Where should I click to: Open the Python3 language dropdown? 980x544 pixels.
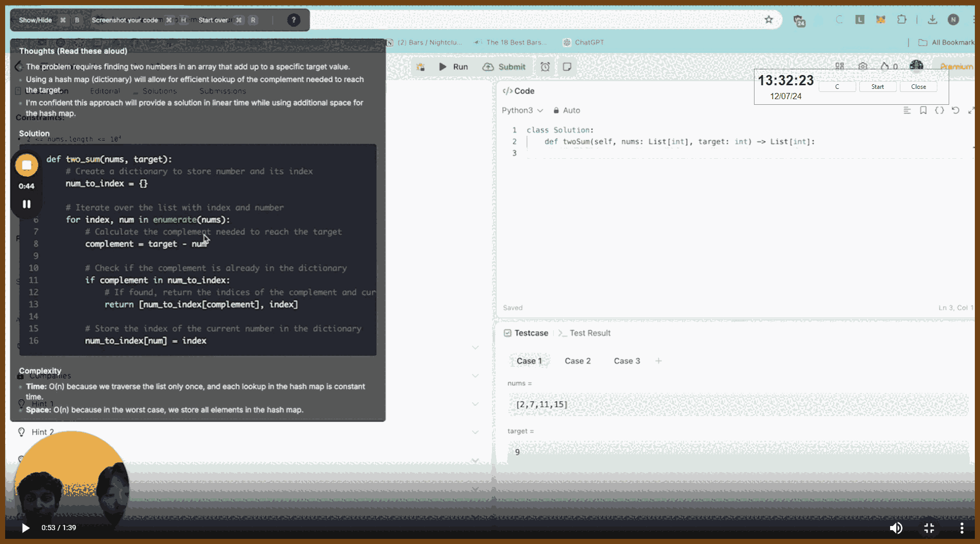(x=522, y=110)
